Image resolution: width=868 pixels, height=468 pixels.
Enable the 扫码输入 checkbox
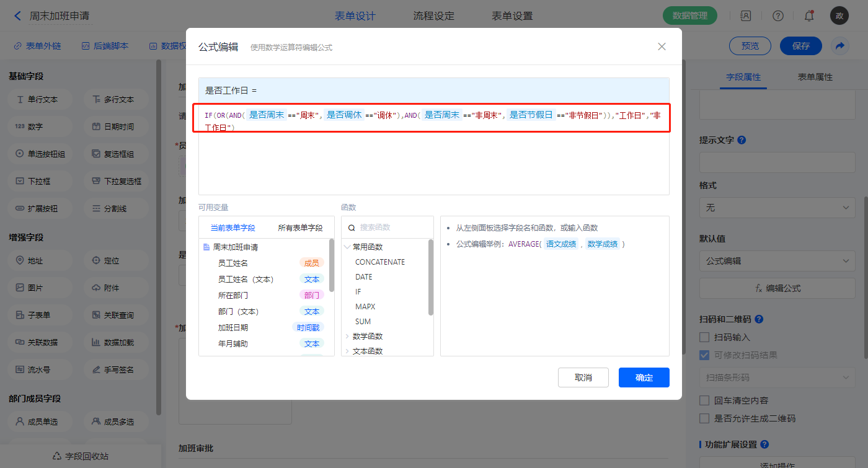click(704, 337)
